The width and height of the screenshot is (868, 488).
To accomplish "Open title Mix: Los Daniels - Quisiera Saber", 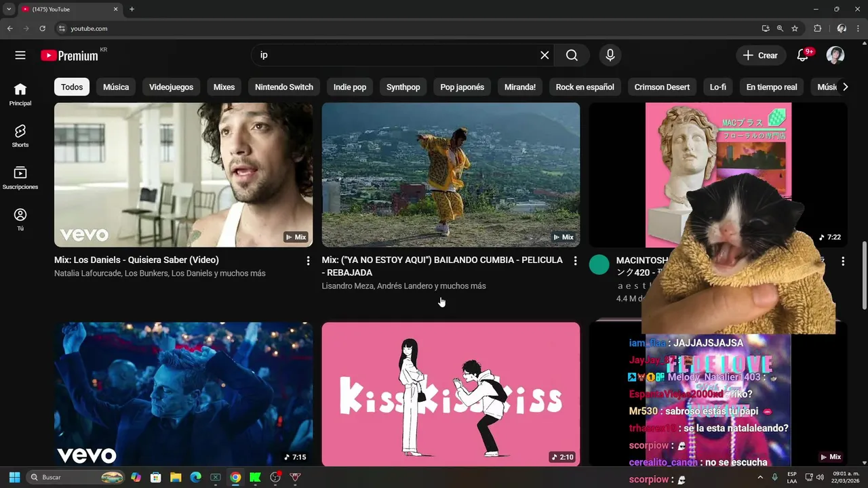I will click(136, 260).
